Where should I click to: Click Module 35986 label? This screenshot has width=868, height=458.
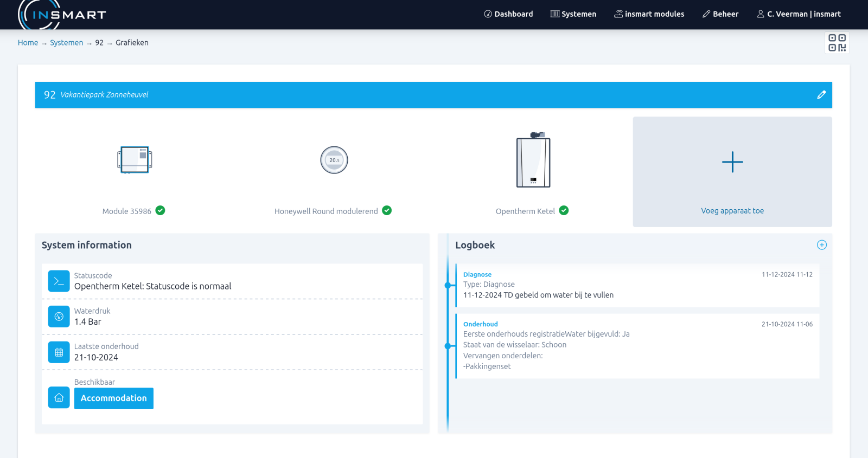pos(127,211)
